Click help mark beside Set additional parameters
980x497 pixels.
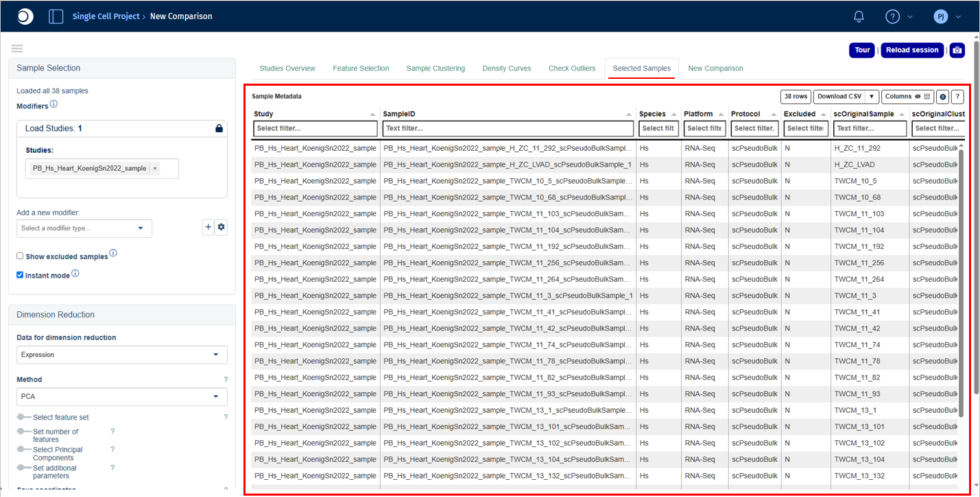click(x=112, y=468)
